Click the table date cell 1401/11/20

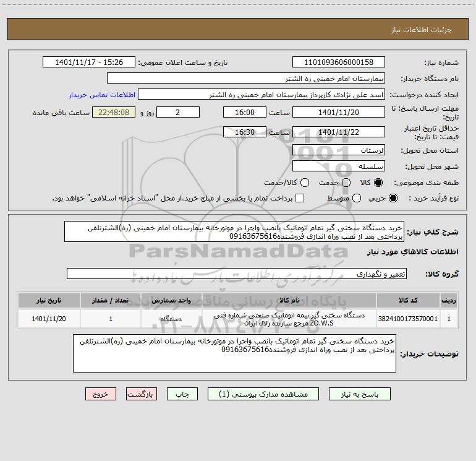click(49, 319)
